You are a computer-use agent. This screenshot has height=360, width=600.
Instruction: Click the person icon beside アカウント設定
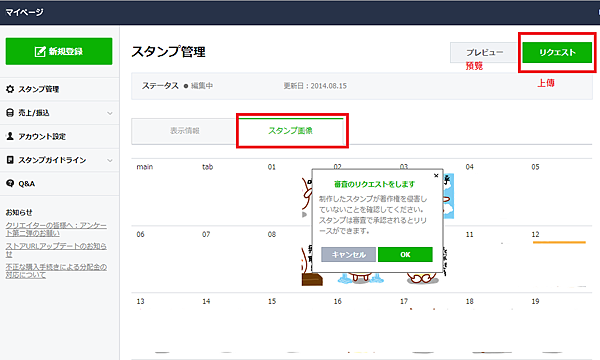[x=10, y=136]
